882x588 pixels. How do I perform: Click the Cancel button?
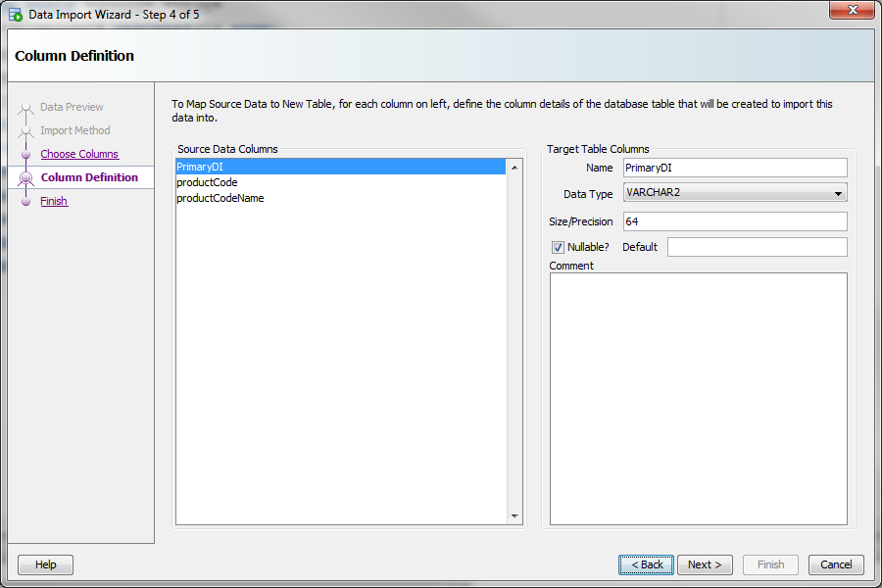tap(836, 564)
